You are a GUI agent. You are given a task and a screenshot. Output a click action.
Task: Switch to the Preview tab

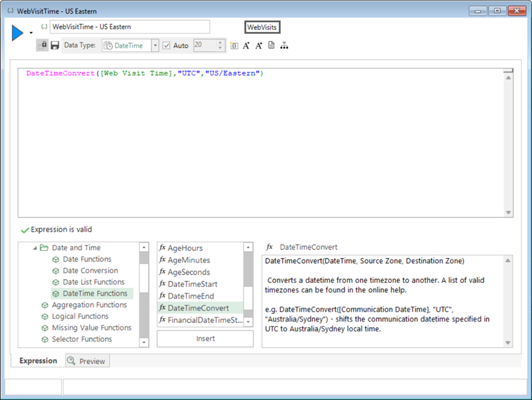pos(88,361)
